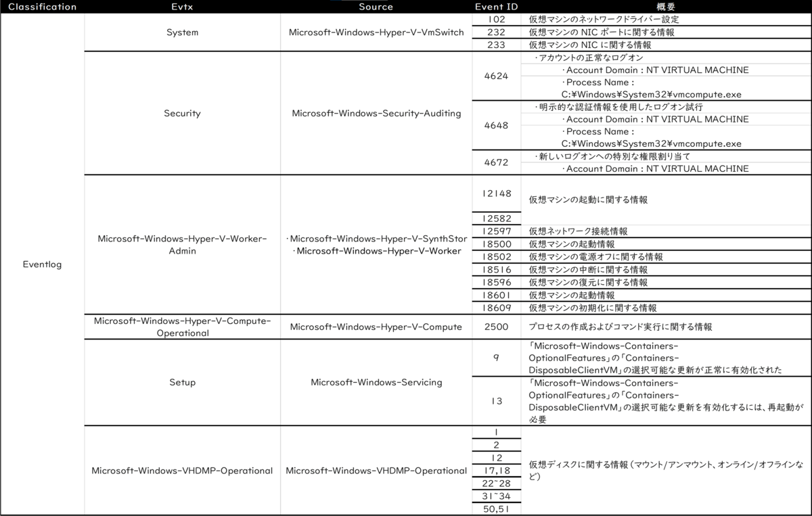Select the Eventlog classification cell

pyautogui.click(x=42, y=264)
